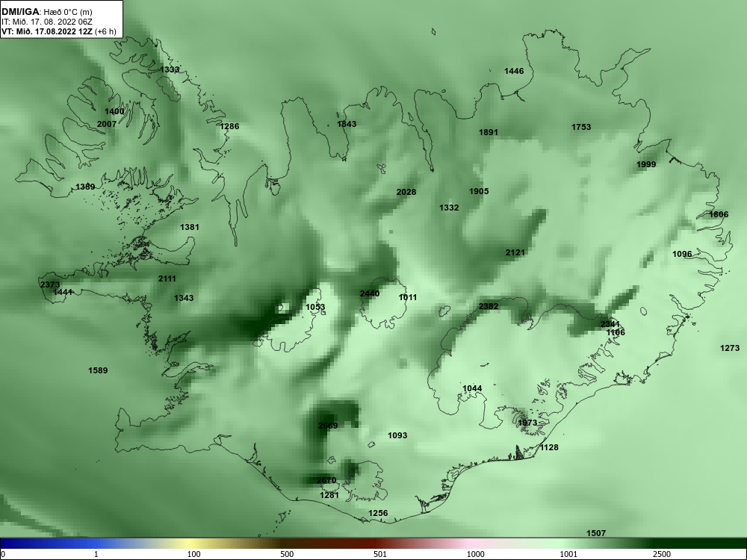Image resolution: width=747 pixels, height=560 pixels.
Task: Click the map value 2670
Action: (x=326, y=480)
